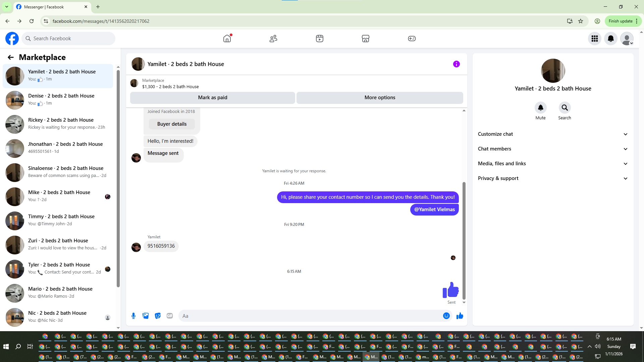Bookmark this page with the star icon

pos(581,21)
